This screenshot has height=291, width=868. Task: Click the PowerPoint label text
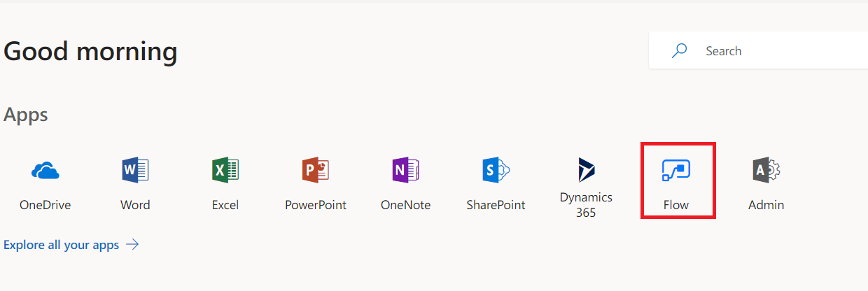point(316,205)
